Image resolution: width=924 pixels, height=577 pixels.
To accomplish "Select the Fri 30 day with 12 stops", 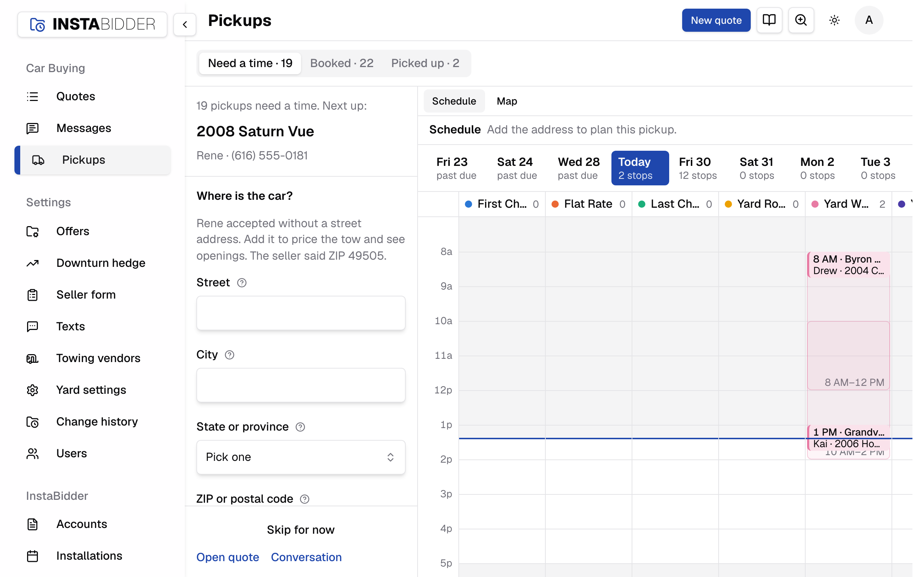I will 697,168.
